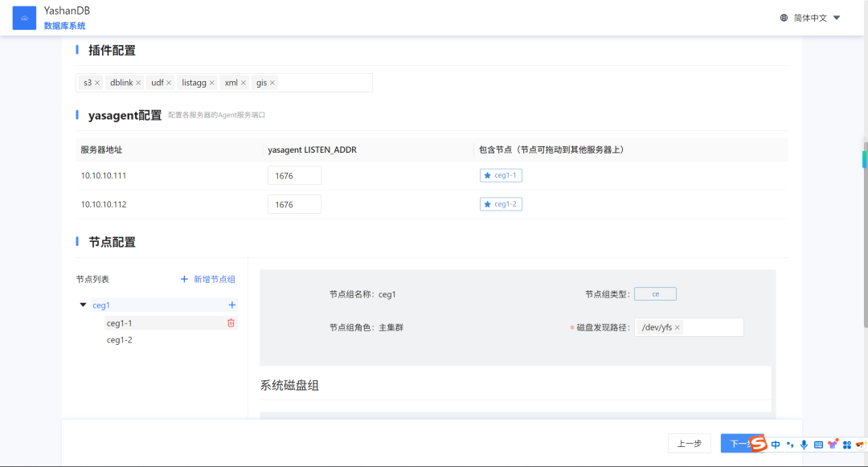Remove the s3 plugin tag
Image resolution: width=868 pixels, height=467 pixels.
[x=97, y=83]
